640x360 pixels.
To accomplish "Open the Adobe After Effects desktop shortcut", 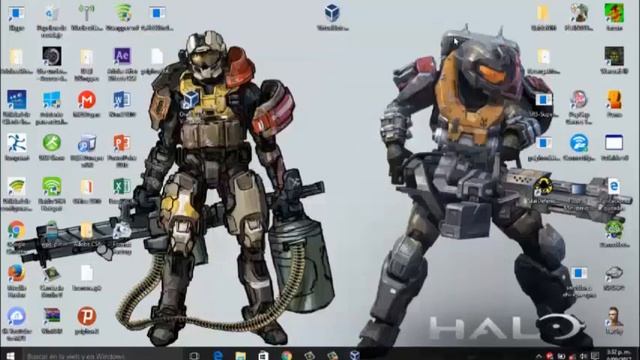I will click(x=122, y=56).
